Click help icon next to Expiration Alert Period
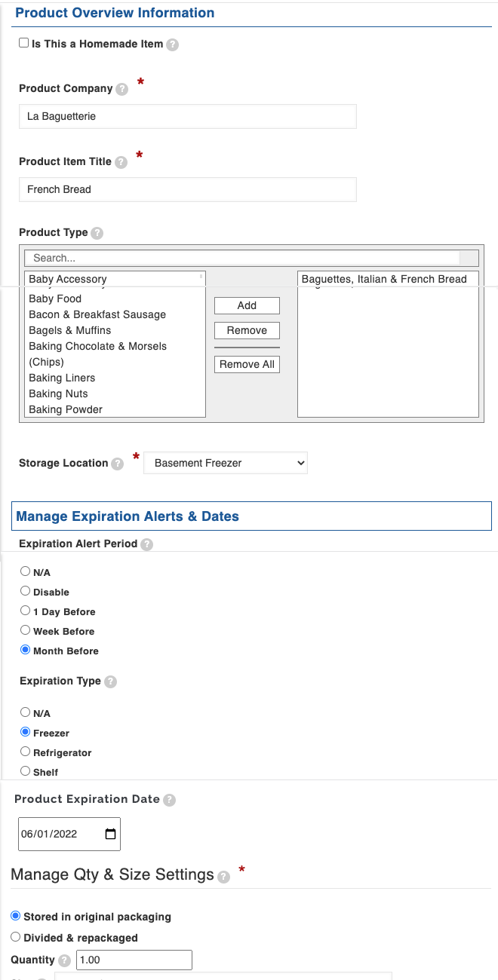Image resolution: width=498 pixels, height=980 pixels. pyautogui.click(x=146, y=544)
